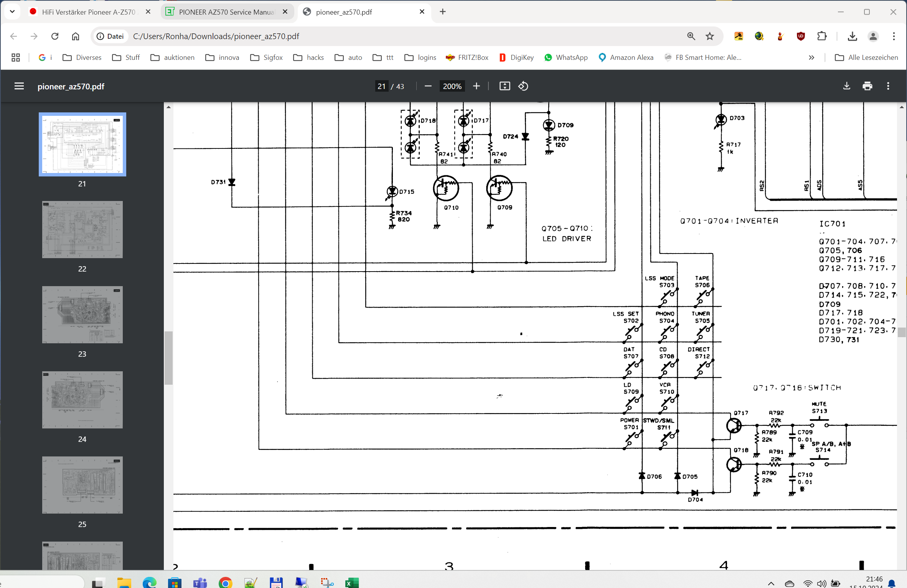Image resolution: width=907 pixels, height=588 pixels.
Task: Go to the browser home page
Action: pyautogui.click(x=76, y=36)
